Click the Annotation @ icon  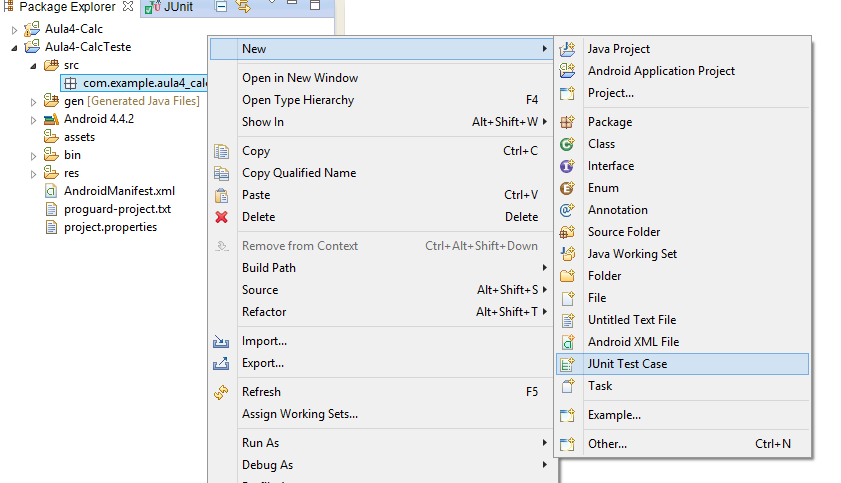pos(567,210)
